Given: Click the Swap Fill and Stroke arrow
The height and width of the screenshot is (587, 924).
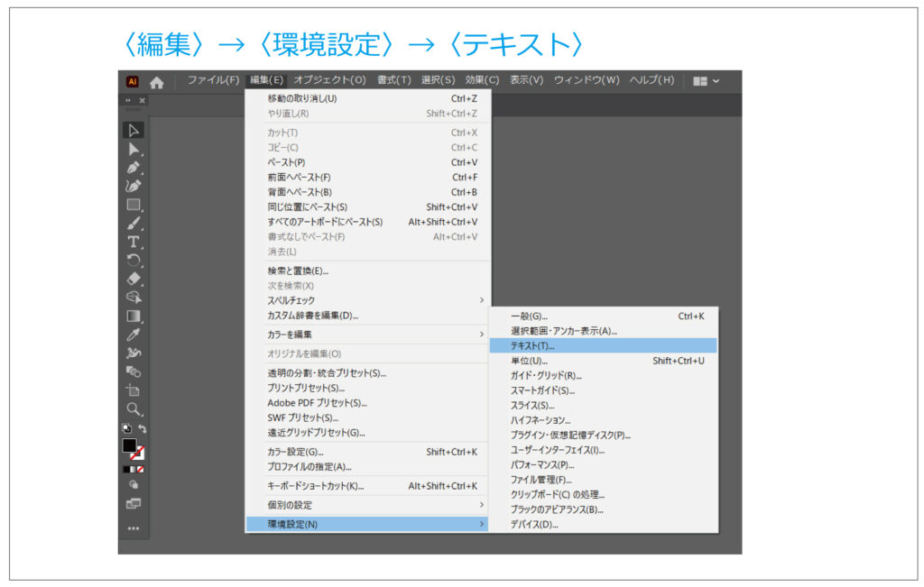Looking at the screenshot, I should [142, 428].
